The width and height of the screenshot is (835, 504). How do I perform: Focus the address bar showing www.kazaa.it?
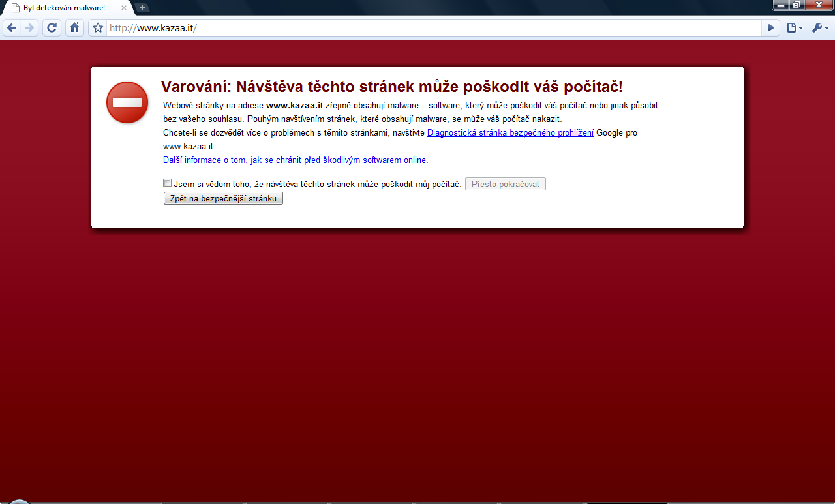tap(434, 28)
